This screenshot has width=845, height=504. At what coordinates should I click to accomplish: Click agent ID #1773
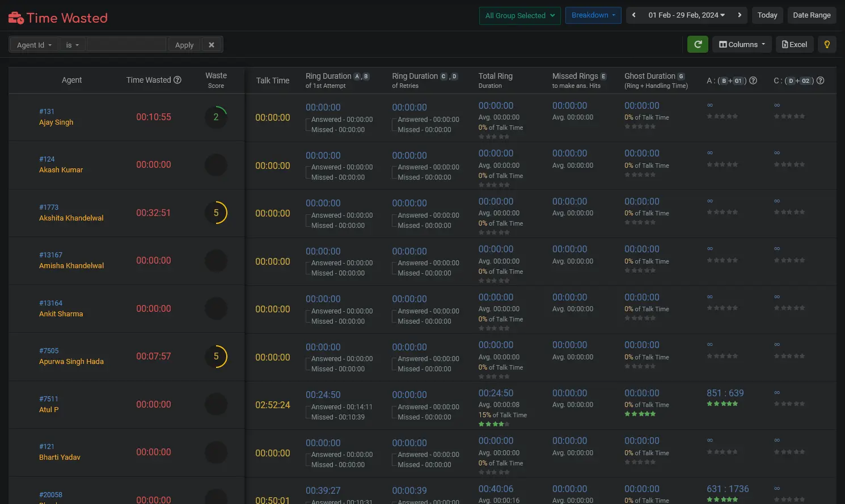point(49,207)
